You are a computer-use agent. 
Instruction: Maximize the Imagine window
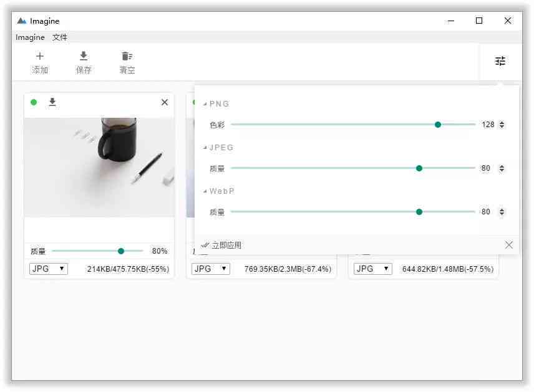coord(479,21)
